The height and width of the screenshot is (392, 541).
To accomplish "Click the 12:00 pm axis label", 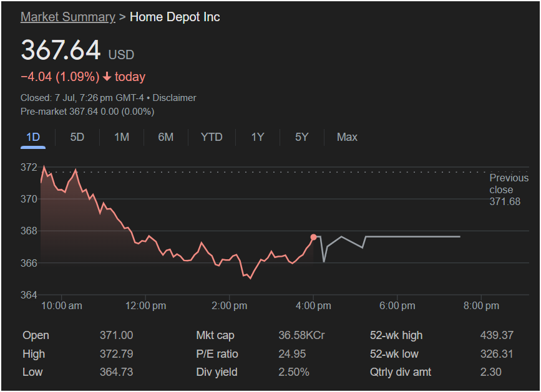I will 145,305.
